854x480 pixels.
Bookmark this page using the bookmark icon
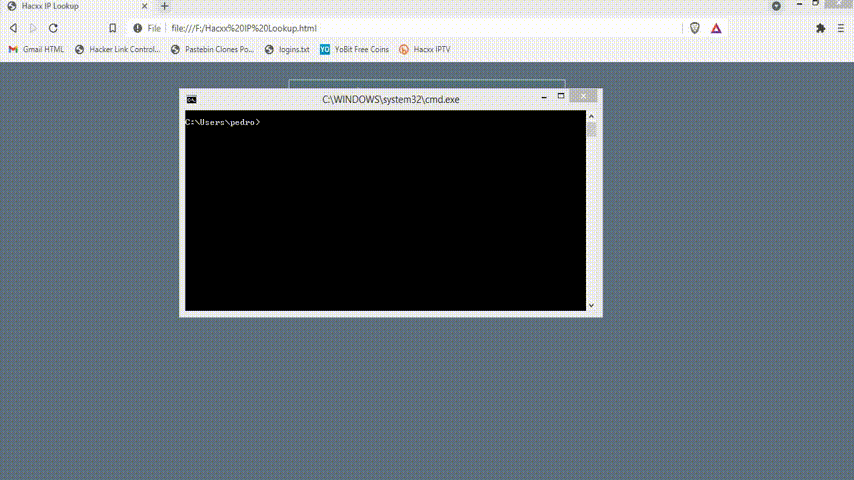[112, 28]
